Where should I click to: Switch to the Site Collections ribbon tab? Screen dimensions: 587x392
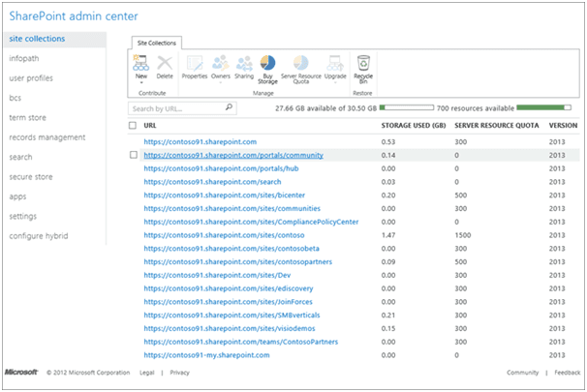pos(156,44)
